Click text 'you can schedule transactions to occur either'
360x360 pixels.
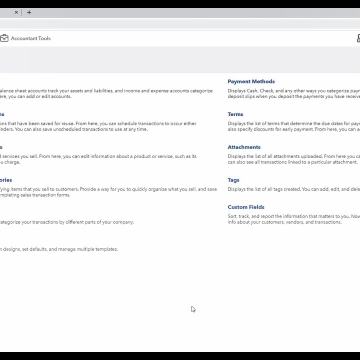click(x=147, y=123)
